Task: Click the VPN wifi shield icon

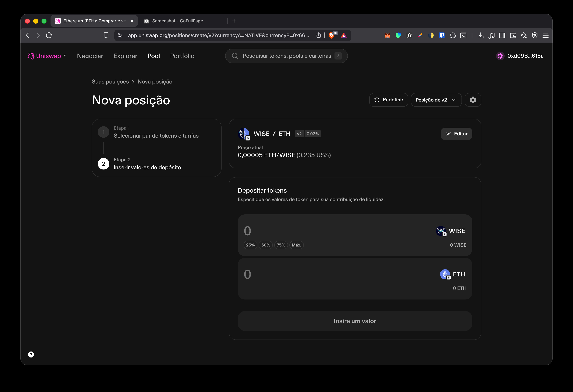Action: tap(535, 36)
